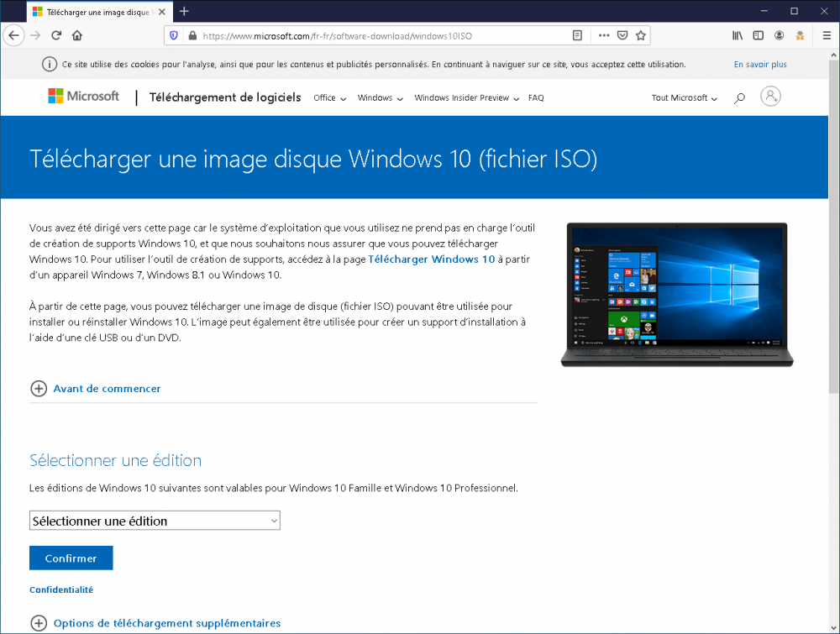Image resolution: width=840 pixels, height=634 pixels.
Task: Open the Windows dropdown menu
Action: [x=381, y=98]
